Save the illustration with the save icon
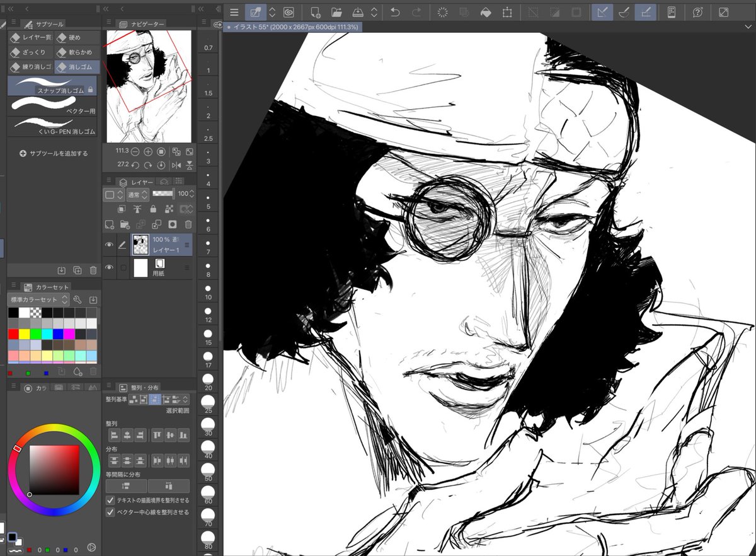This screenshot has height=556, width=756. coord(357,12)
